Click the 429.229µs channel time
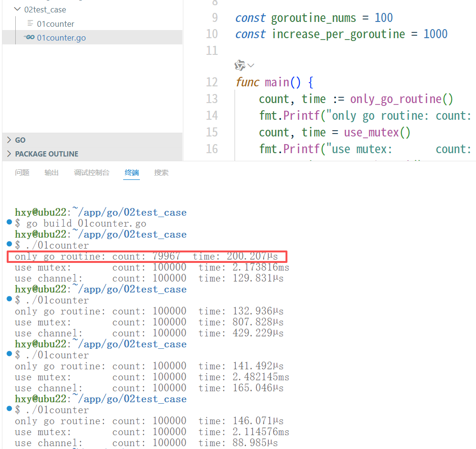Image resolution: width=476 pixels, height=449 pixels. (x=258, y=333)
